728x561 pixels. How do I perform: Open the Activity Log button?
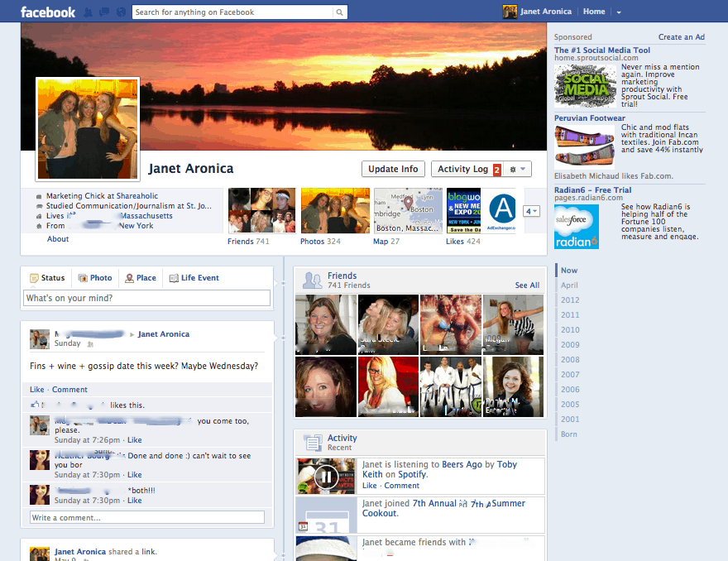pos(463,169)
